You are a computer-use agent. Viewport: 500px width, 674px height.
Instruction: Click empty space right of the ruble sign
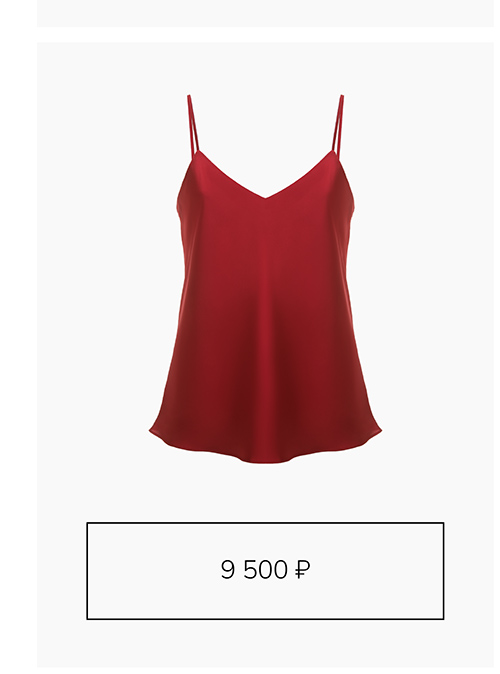point(377,571)
